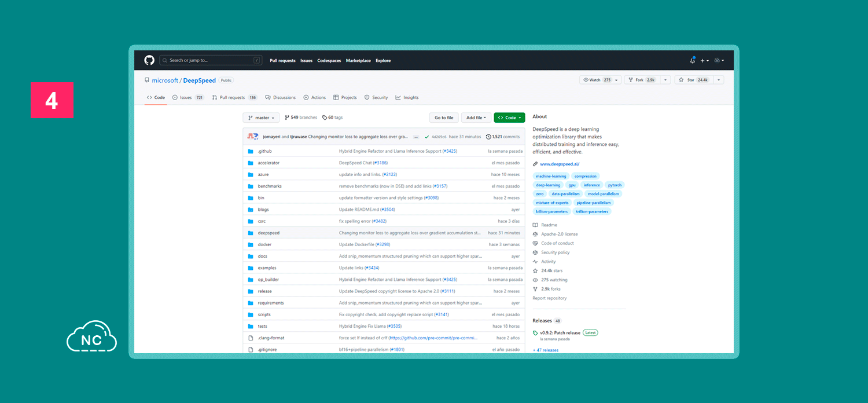Click the mixture-of-experts topic tag
Screen dimensions: 868x403
(x=552, y=203)
